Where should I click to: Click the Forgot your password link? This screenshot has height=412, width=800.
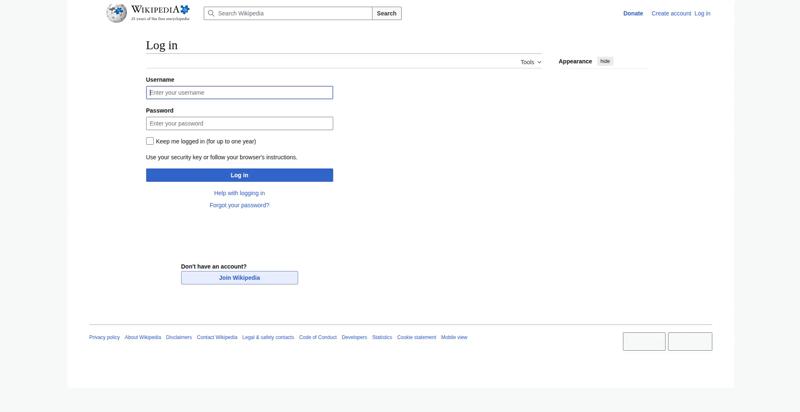[x=239, y=205]
